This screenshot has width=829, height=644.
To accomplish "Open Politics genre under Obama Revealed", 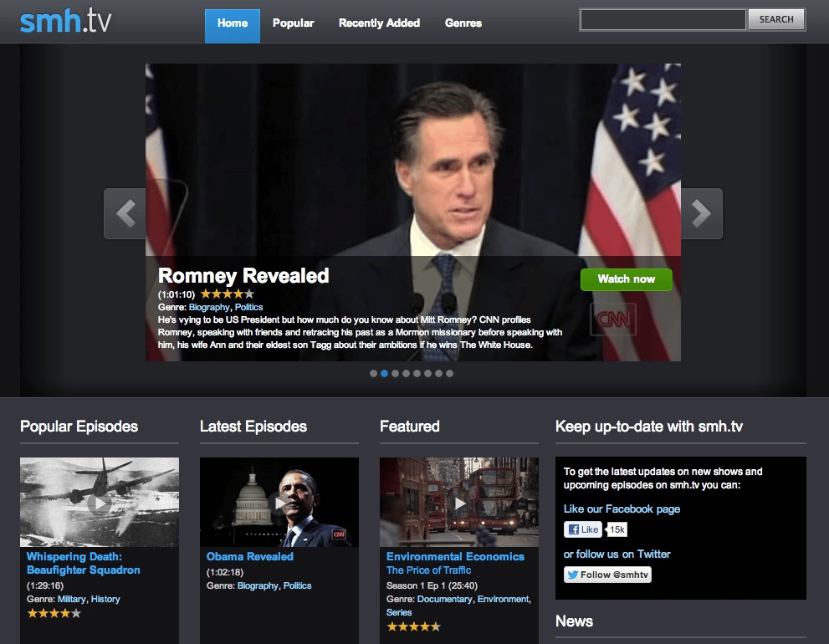I will click(x=297, y=585).
